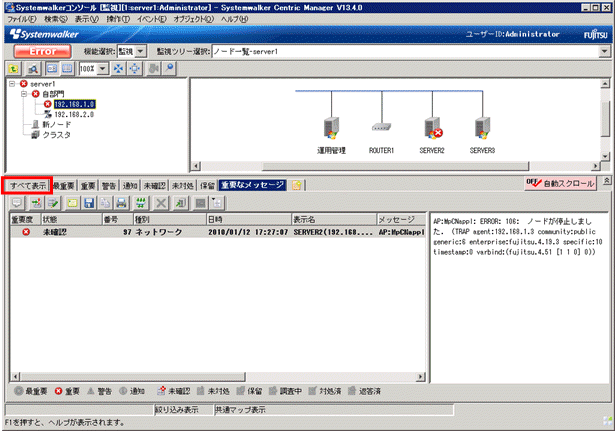The width and height of the screenshot is (615, 431).
Task: Click the ROUTER1 device icon
Action: coord(381,127)
